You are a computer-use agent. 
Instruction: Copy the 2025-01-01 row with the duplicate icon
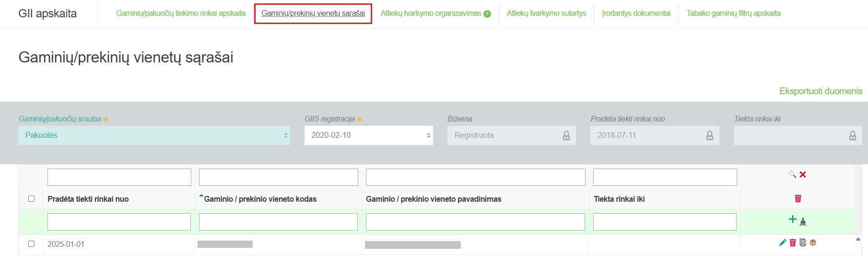(x=803, y=243)
